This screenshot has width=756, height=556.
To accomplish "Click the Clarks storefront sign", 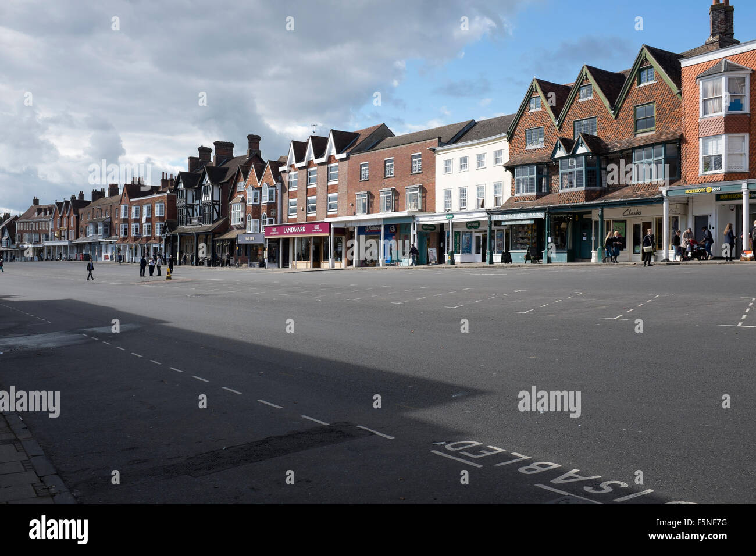I will coord(632,213).
